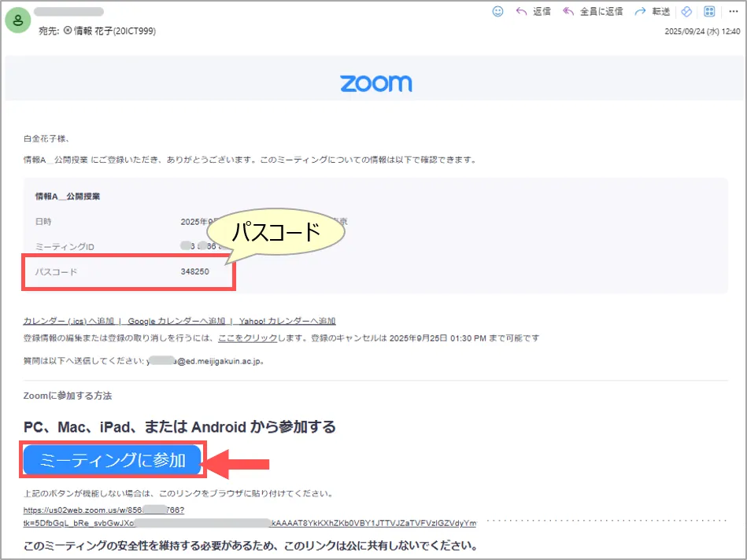Click the emoji reaction smiley icon
Screen dimensions: 747x560
(497, 11)
